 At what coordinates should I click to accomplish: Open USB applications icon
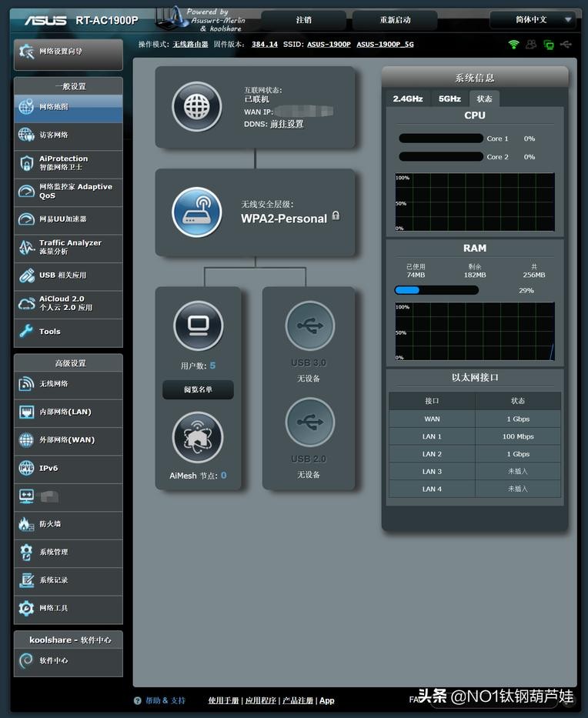26,276
